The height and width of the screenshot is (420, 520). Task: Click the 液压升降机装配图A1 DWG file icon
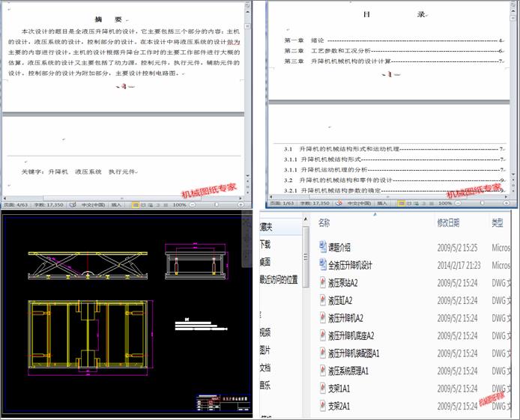pos(322,353)
